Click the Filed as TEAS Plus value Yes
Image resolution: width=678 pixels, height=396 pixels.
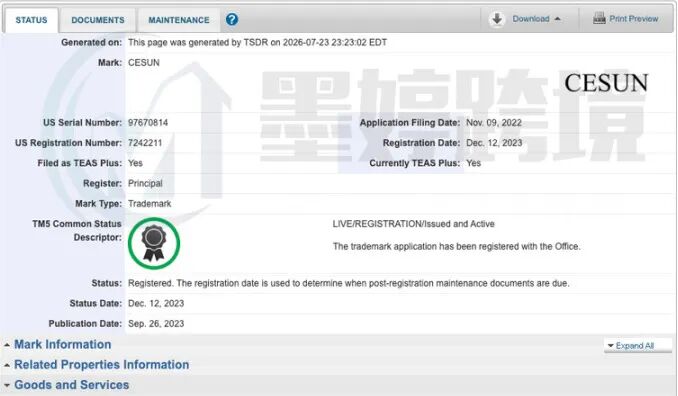[135, 163]
